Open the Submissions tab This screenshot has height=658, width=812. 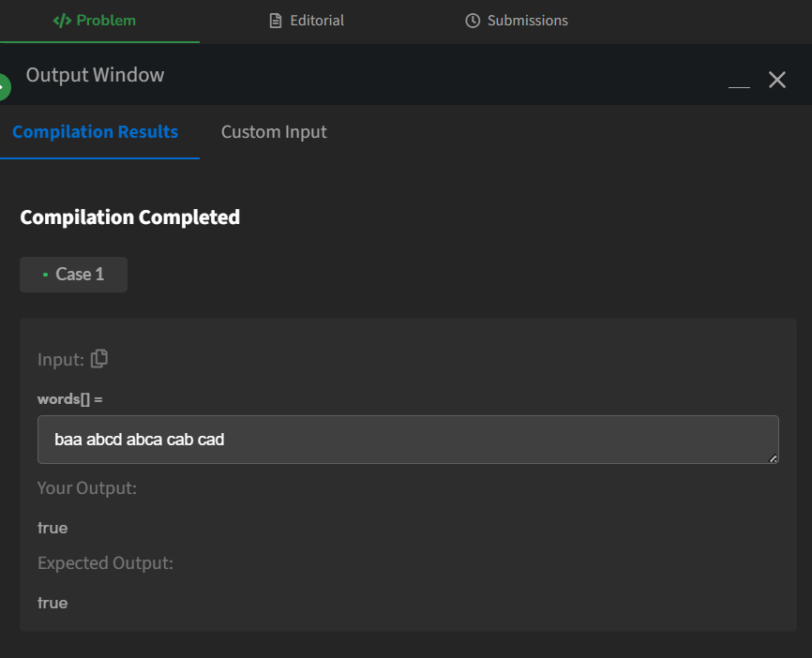pos(517,21)
